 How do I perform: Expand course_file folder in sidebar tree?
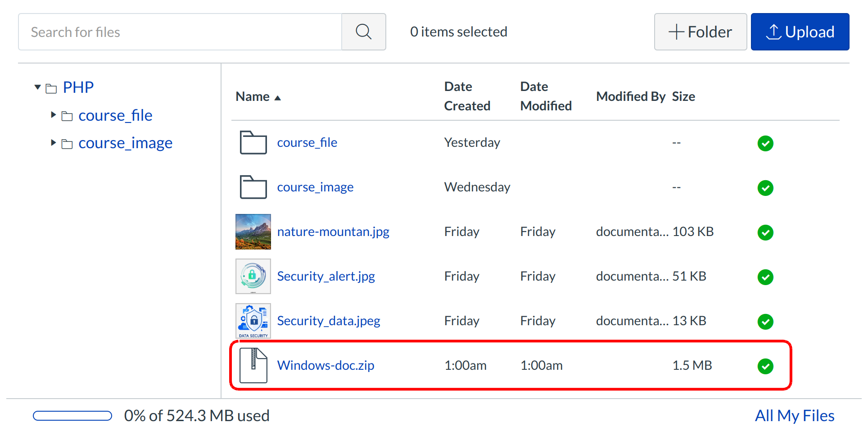[x=53, y=115]
